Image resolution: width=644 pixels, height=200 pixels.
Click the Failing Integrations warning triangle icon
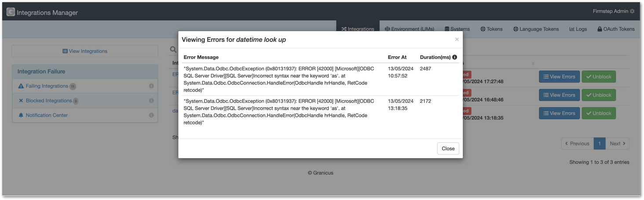pos(21,86)
